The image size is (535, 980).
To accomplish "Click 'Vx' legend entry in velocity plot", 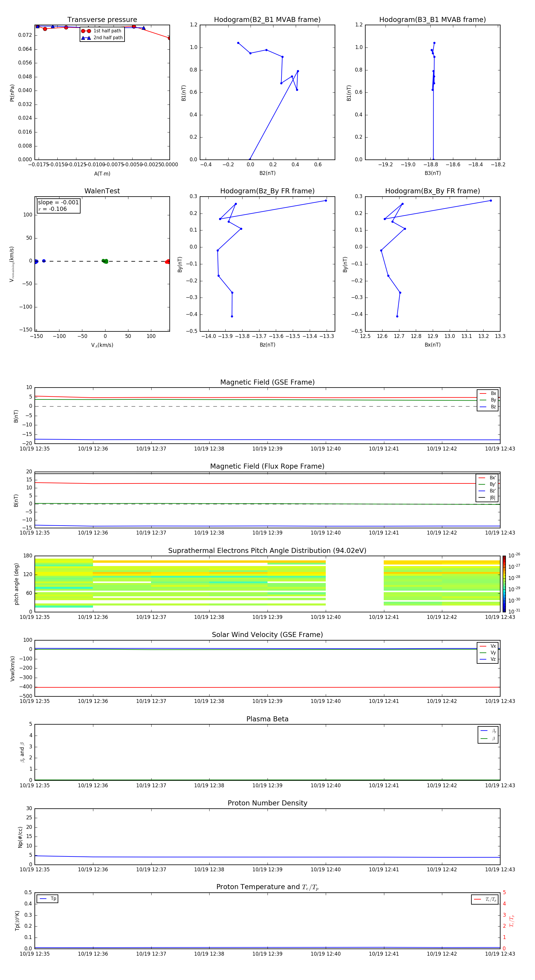I will (488, 646).
